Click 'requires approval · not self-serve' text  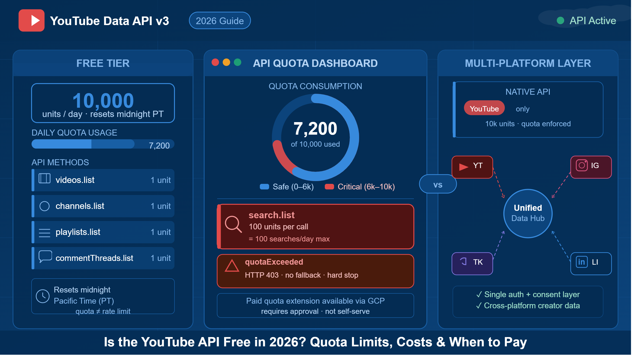tap(315, 312)
